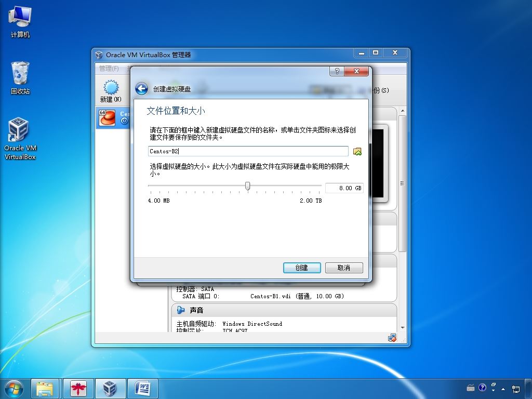Viewport: 532px width, 399px height.
Task: Open the 回收站 recycle bin icon
Action: 20,78
